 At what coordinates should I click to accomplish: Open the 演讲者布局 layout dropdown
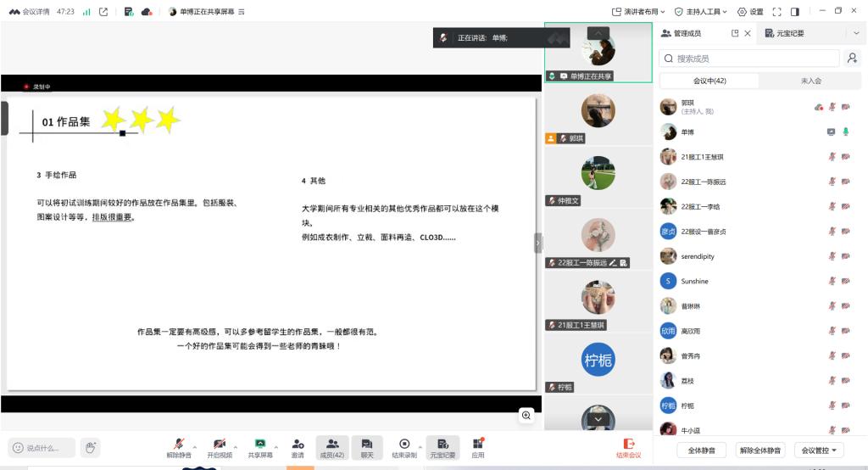click(638, 12)
